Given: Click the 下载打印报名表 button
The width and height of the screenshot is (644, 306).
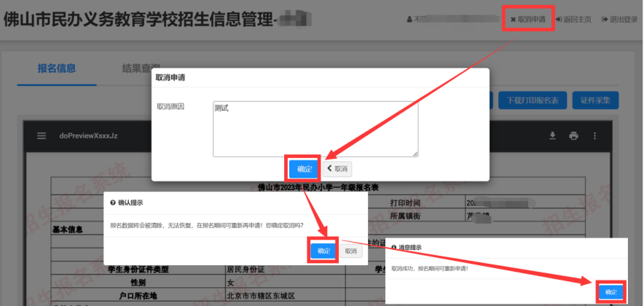Looking at the screenshot, I should click(533, 101).
